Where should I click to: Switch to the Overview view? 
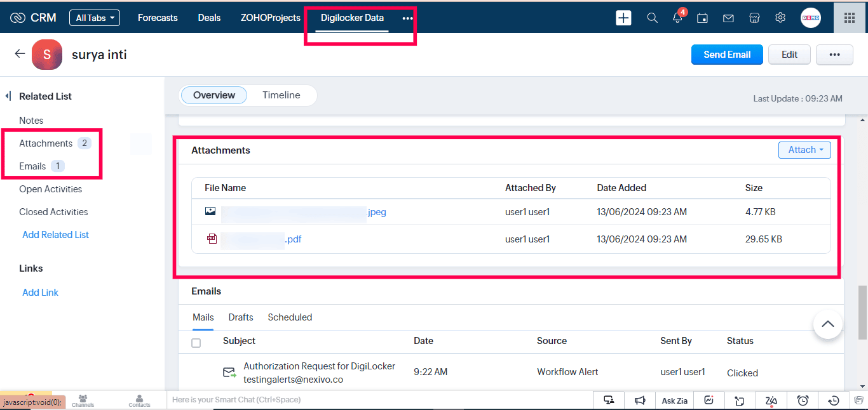tap(214, 95)
